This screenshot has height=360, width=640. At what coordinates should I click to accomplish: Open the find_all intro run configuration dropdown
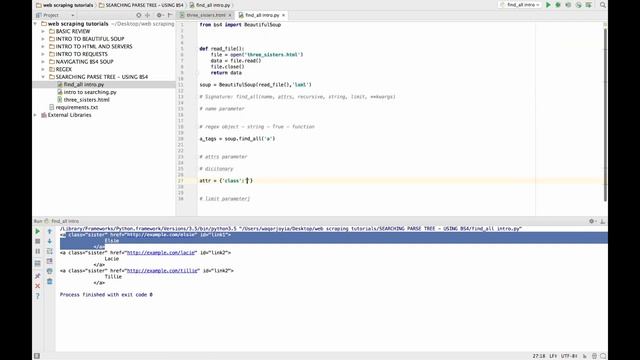pyautogui.click(x=520, y=5)
